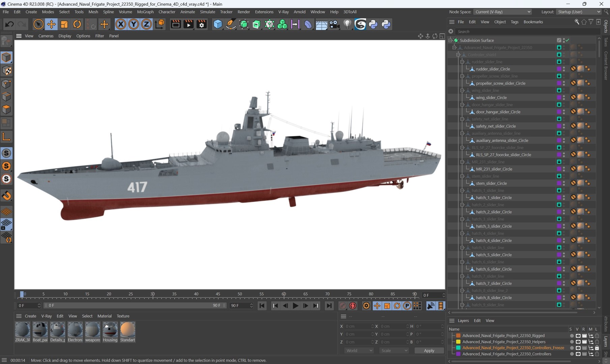Open the Layout Startup dropdown
610x364 pixels.
tap(579, 12)
